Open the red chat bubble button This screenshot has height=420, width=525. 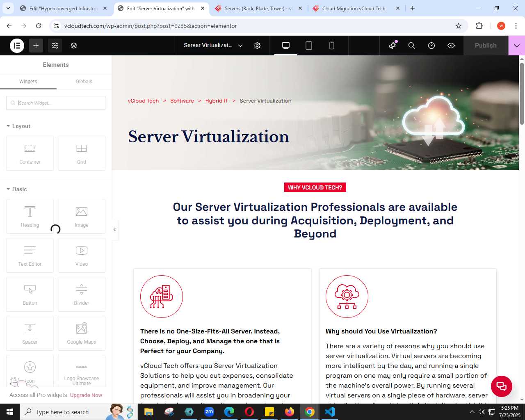pos(502,386)
